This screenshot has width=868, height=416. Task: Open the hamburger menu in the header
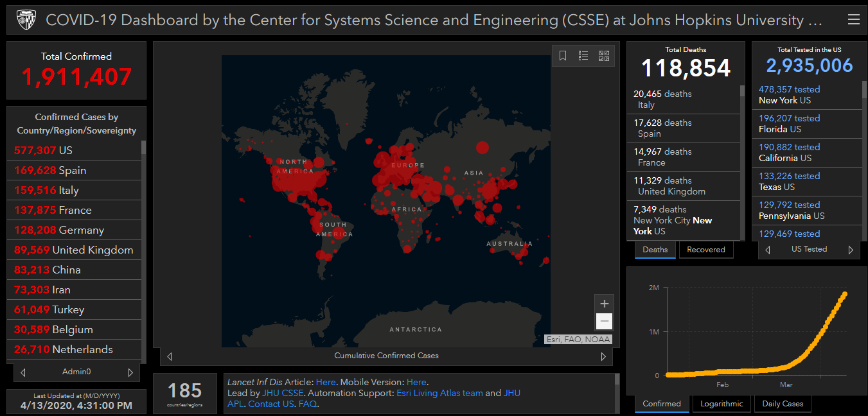853,20
